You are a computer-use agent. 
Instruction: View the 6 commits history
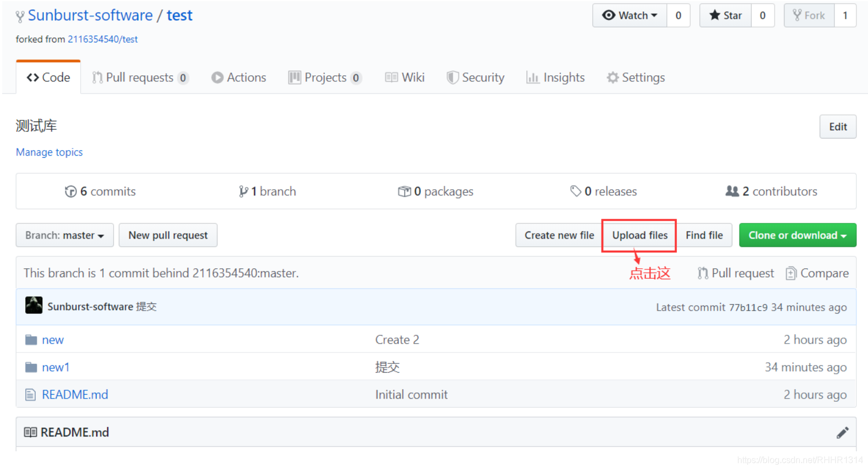(100, 191)
